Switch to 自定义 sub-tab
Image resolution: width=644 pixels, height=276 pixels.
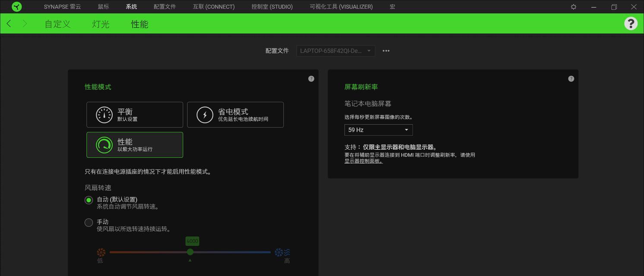[x=57, y=24]
